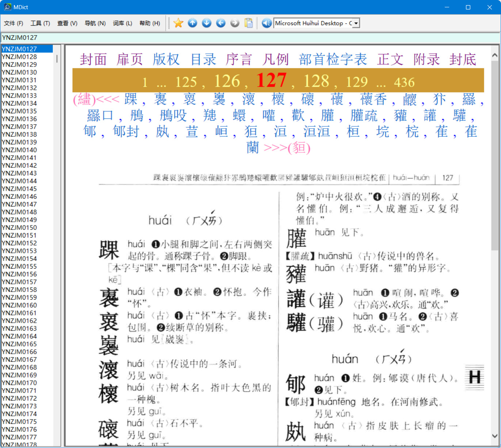Click the yellow star favorites icon
This screenshot has width=501, height=448.
pyautogui.click(x=178, y=23)
